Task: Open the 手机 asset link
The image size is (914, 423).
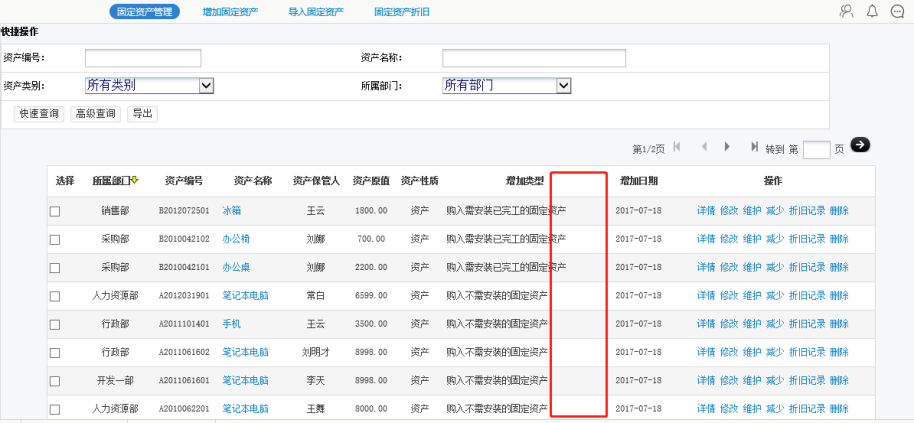Action: click(231, 324)
